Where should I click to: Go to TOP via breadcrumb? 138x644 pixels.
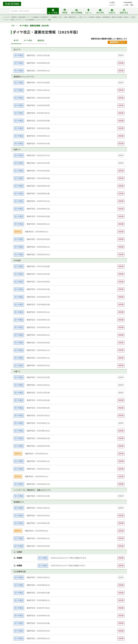[13, 26]
